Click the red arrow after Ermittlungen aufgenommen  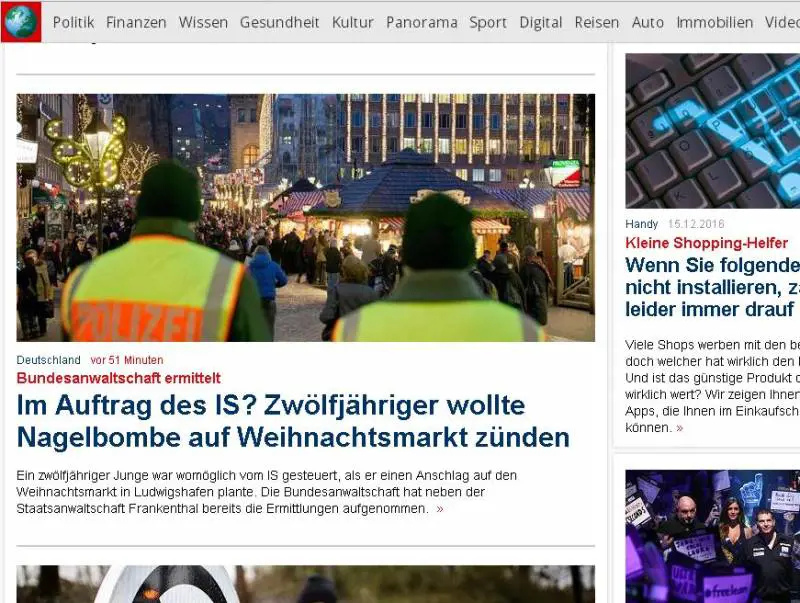coord(440,509)
